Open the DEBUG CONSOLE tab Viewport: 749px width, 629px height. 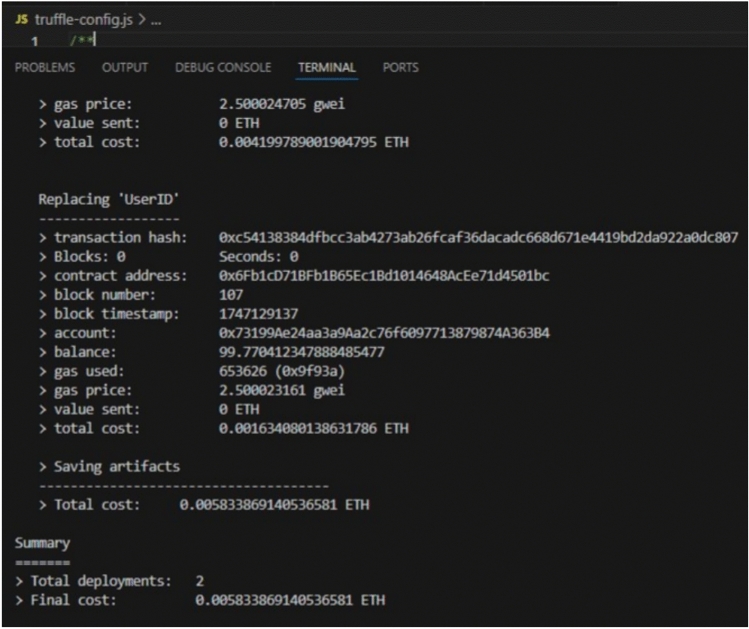coord(223,67)
